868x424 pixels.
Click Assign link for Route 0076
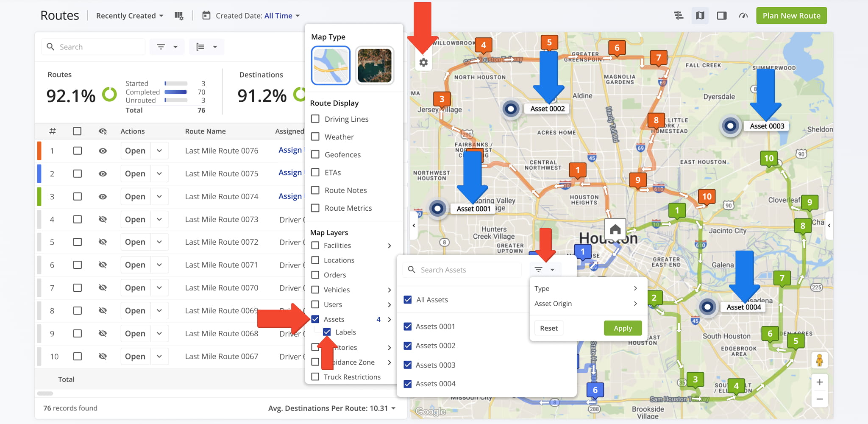(x=292, y=150)
